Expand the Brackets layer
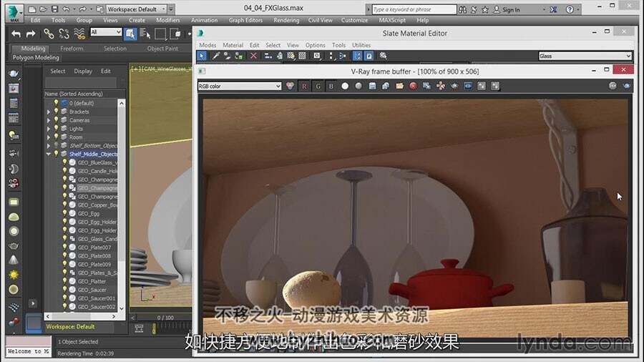The height and width of the screenshot is (362, 644). coord(49,112)
